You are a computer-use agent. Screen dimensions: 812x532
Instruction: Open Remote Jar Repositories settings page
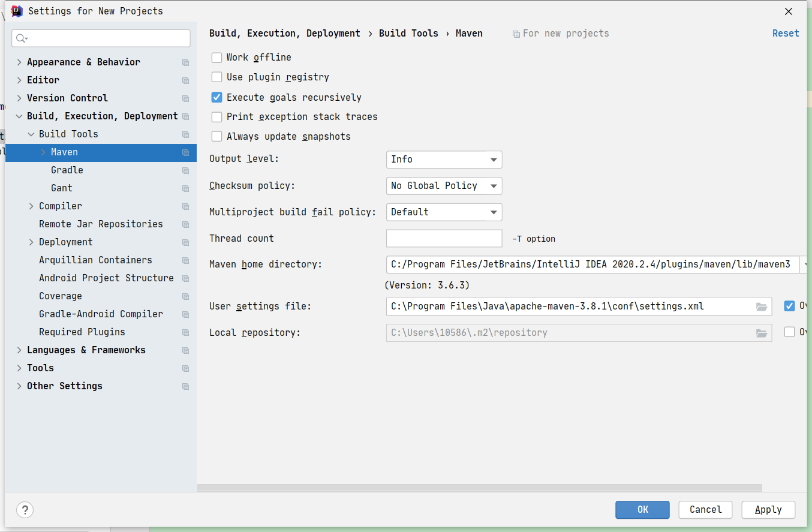[101, 224]
